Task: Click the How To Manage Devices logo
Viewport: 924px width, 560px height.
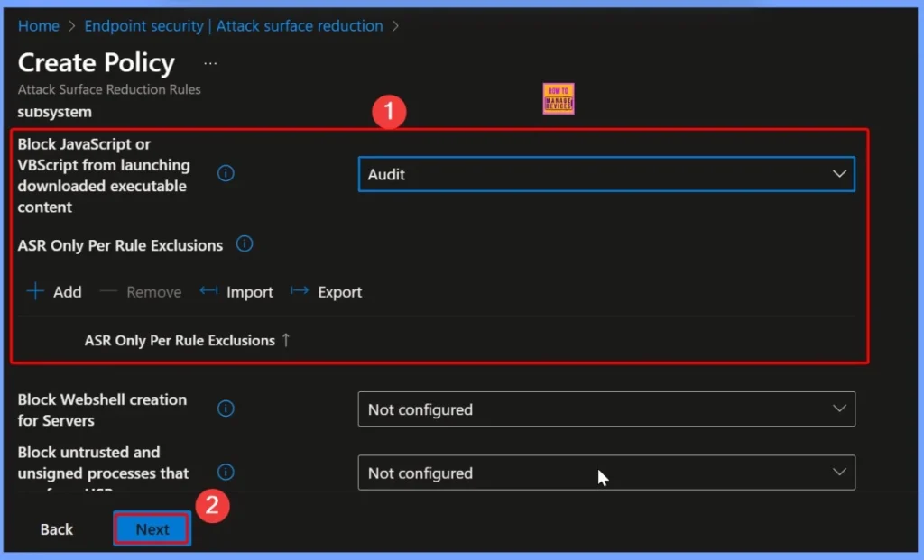Action: click(x=559, y=99)
